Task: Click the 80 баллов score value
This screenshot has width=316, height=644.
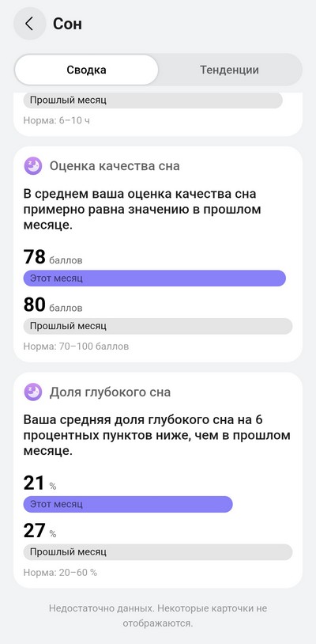Action: (x=53, y=305)
